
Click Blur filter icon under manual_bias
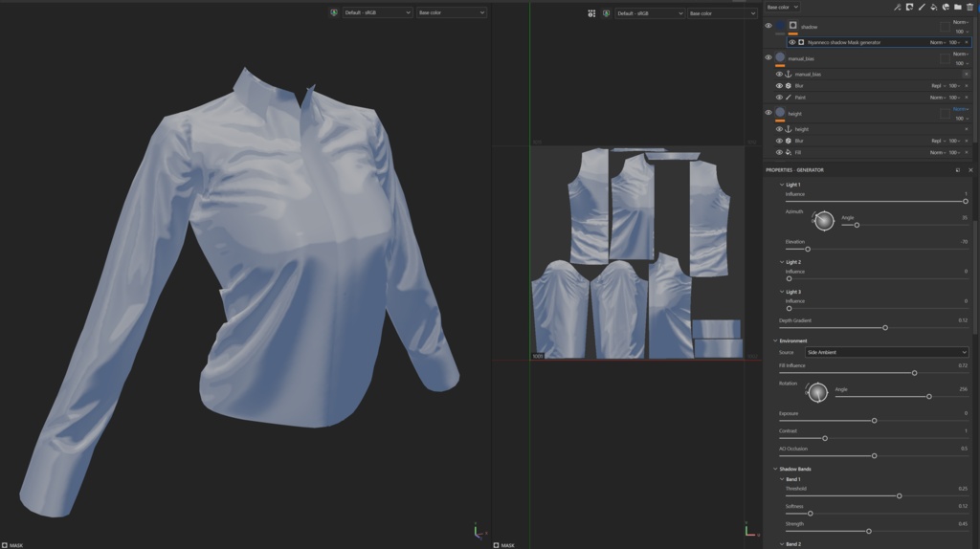click(789, 85)
